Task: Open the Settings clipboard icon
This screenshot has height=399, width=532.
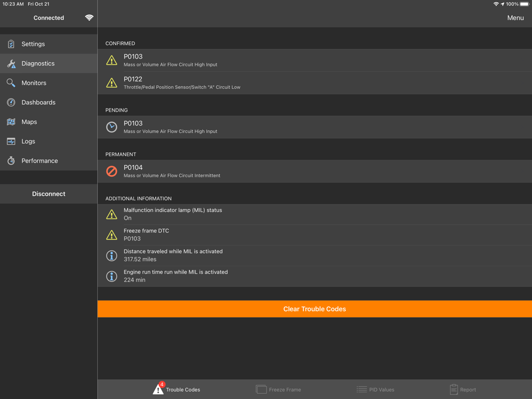Action: point(11,44)
